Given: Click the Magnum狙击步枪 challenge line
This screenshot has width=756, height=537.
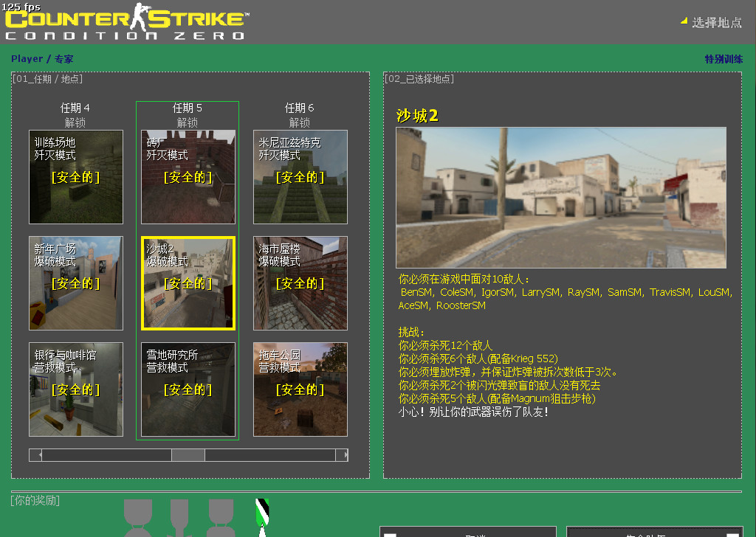Looking at the screenshot, I should pyautogui.click(x=497, y=399).
